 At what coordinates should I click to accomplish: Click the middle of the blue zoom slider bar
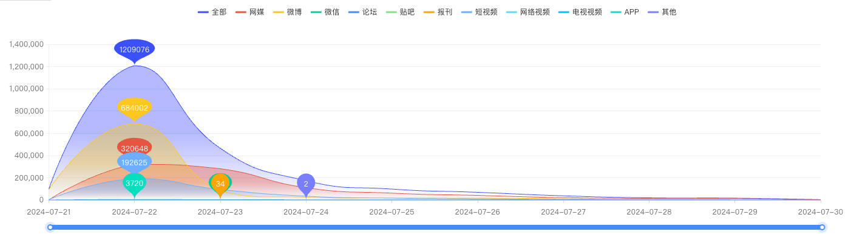[436, 227]
